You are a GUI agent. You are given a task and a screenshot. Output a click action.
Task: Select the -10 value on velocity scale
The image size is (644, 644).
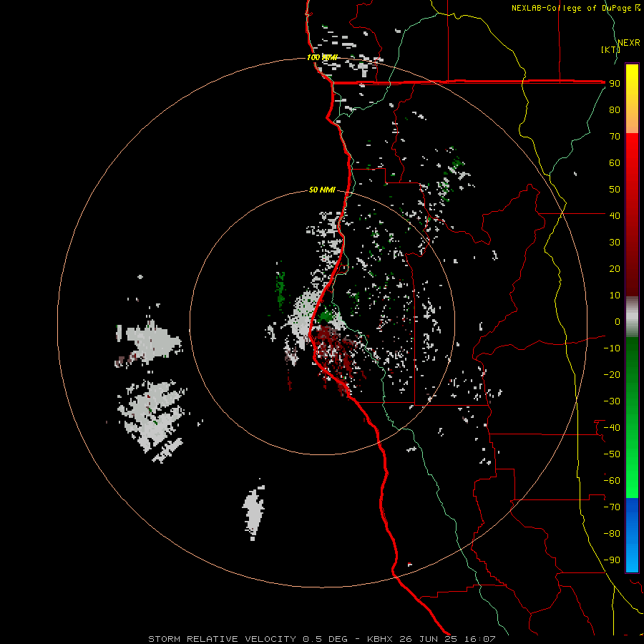(x=612, y=348)
